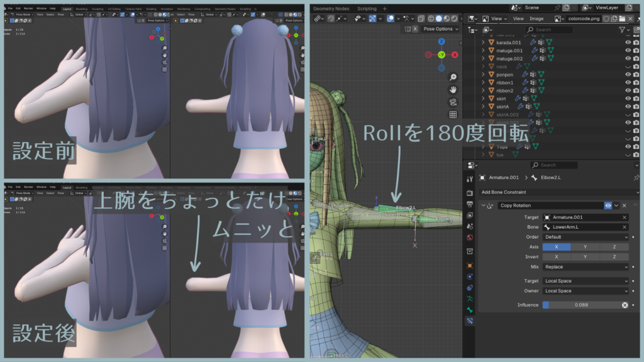
Task: Open the Pose Options popover
Action: pyautogui.click(x=440, y=29)
